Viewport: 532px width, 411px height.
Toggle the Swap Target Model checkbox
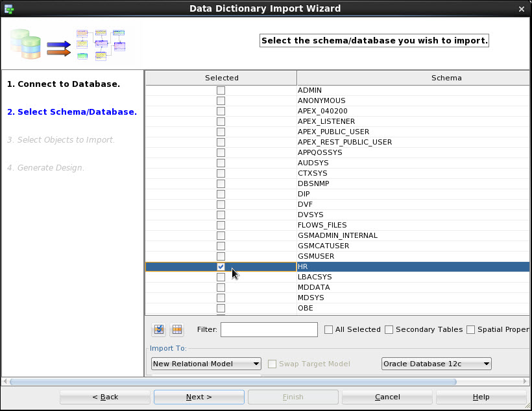click(x=272, y=364)
